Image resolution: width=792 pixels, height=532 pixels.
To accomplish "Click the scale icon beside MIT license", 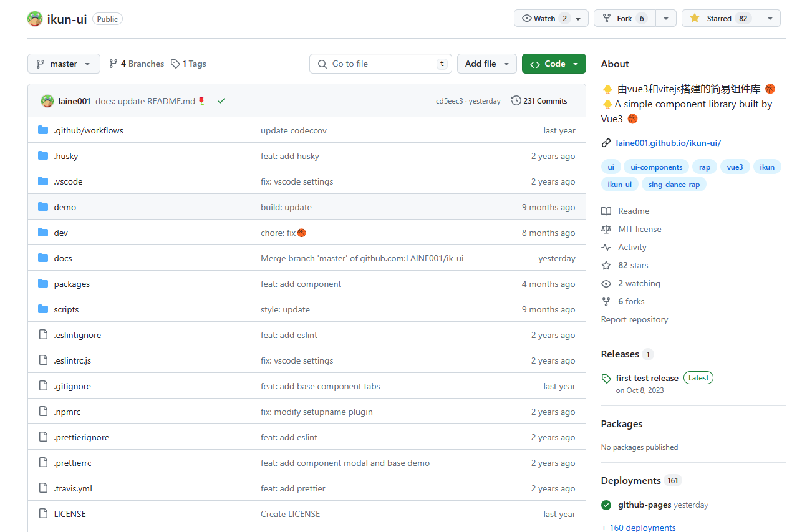I will point(606,229).
